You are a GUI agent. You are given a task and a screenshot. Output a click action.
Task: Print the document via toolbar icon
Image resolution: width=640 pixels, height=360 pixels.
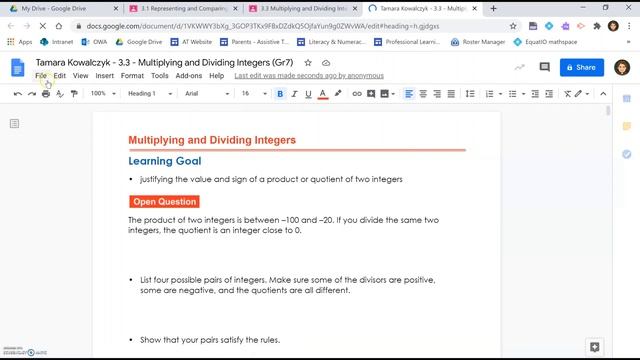[x=46, y=94]
